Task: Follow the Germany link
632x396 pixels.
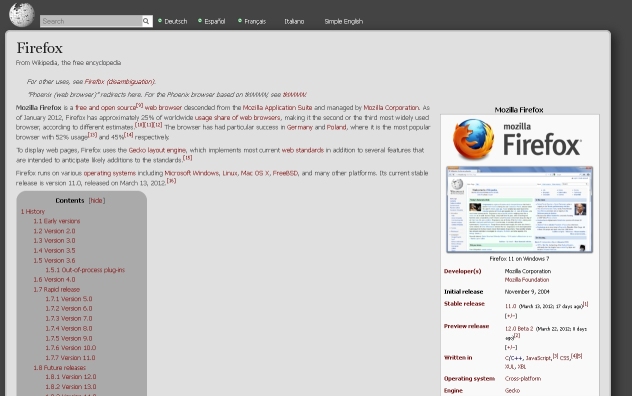Action: coord(299,127)
